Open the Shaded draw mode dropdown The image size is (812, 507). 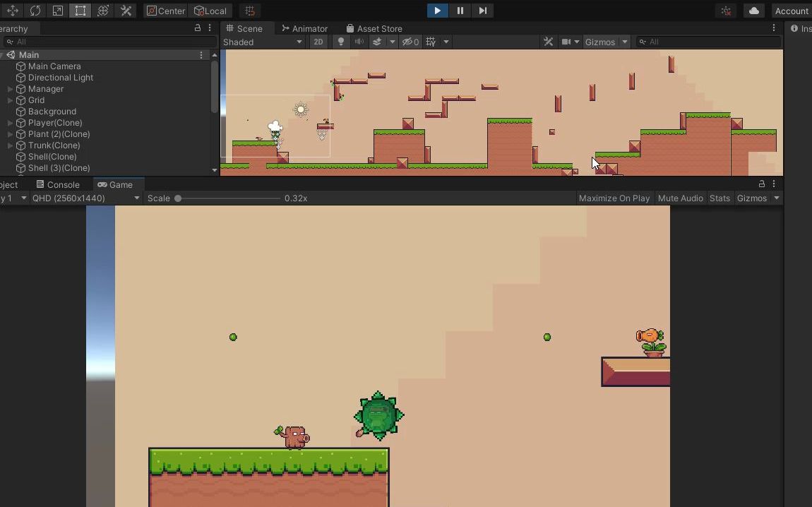(x=263, y=42)
